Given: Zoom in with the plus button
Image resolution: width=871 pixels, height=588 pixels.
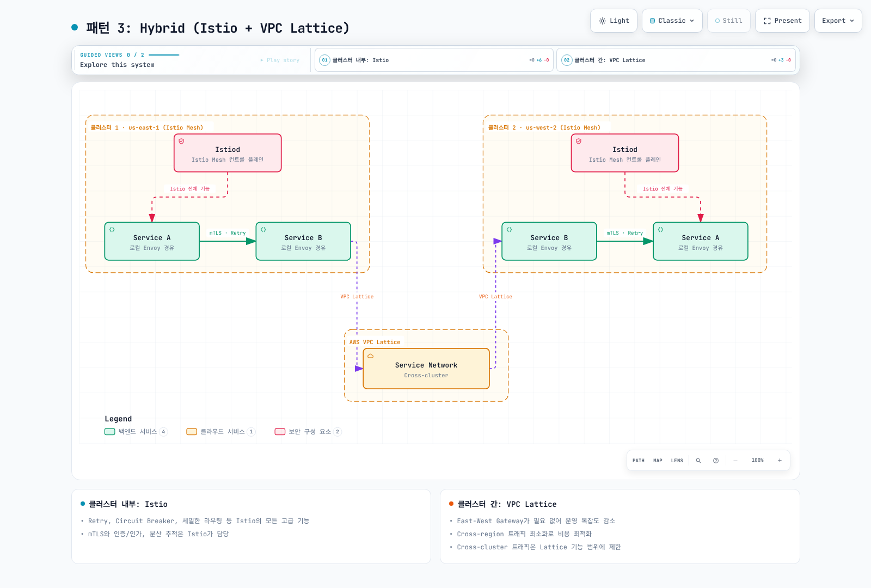Looking at the screenshot, I should [780, 461].
